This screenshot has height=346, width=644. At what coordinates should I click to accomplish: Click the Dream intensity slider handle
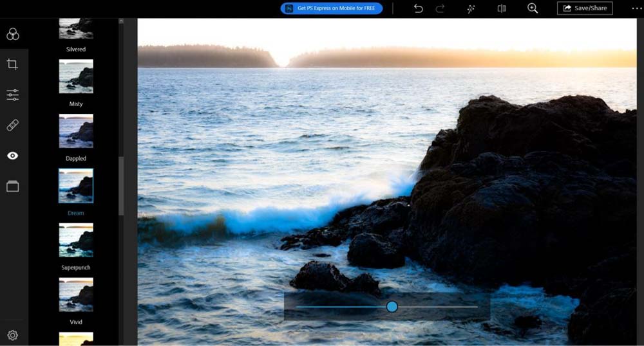coord(392,307)
